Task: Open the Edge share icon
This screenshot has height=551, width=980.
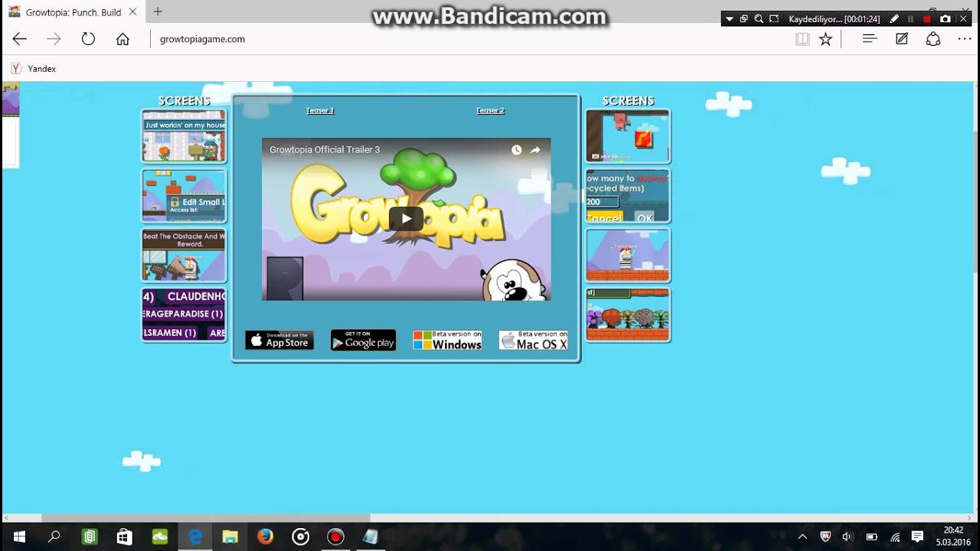Action: click(x=933, y=39)
